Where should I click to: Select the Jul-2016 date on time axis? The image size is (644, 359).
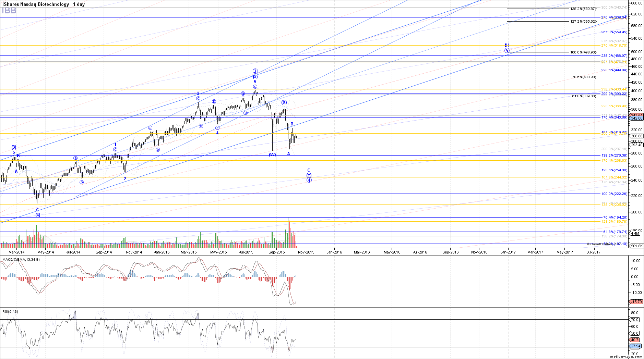click(x=420, y=252)
